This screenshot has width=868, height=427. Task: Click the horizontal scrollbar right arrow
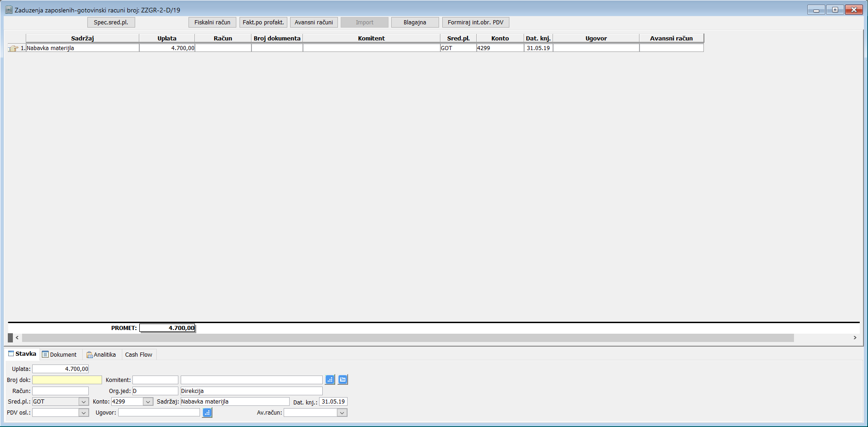(855, 338)
